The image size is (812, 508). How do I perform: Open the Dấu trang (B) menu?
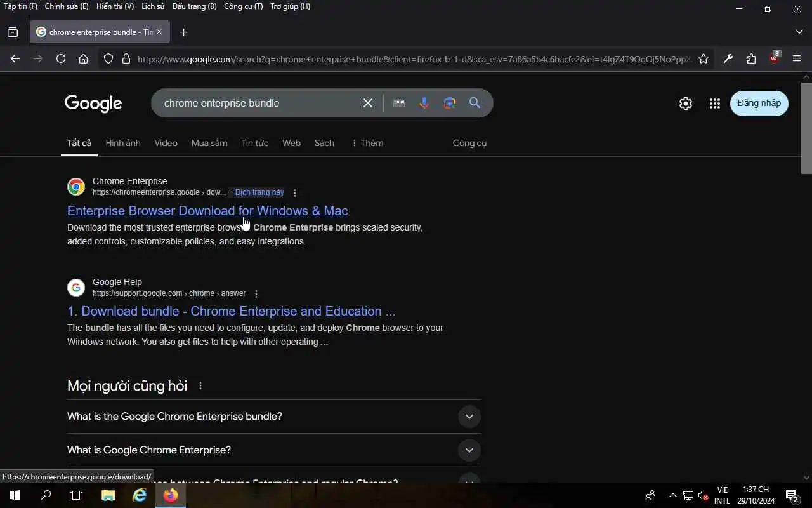194,6
